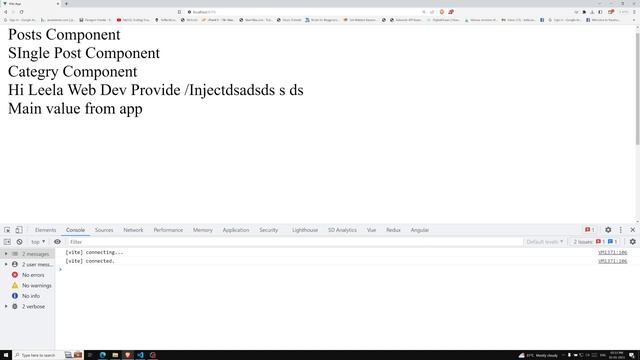640x360 pixels.
Task: Open the 2 Issues indicator
Action: point(595,242)
